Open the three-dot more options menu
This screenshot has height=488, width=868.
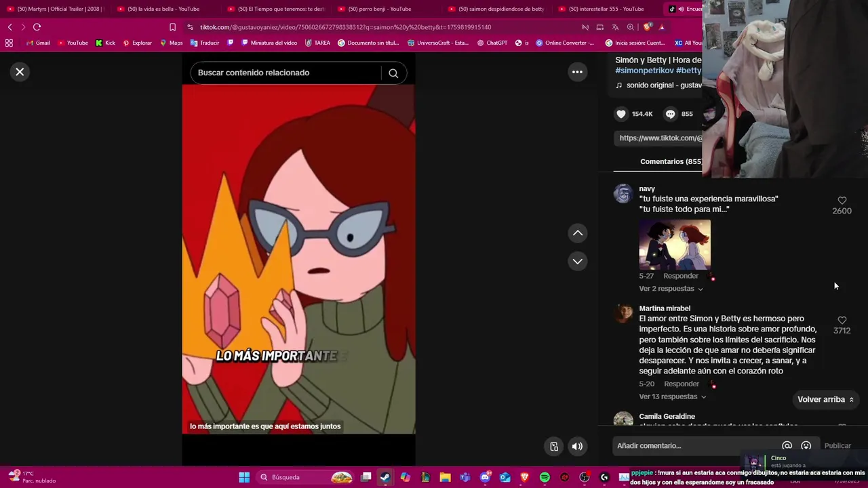tap(577, 72)
